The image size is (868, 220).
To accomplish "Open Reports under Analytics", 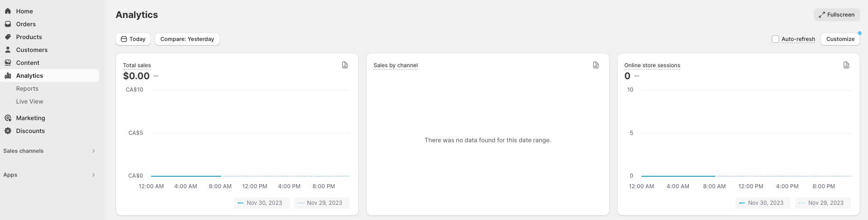I will pos(27,88).
